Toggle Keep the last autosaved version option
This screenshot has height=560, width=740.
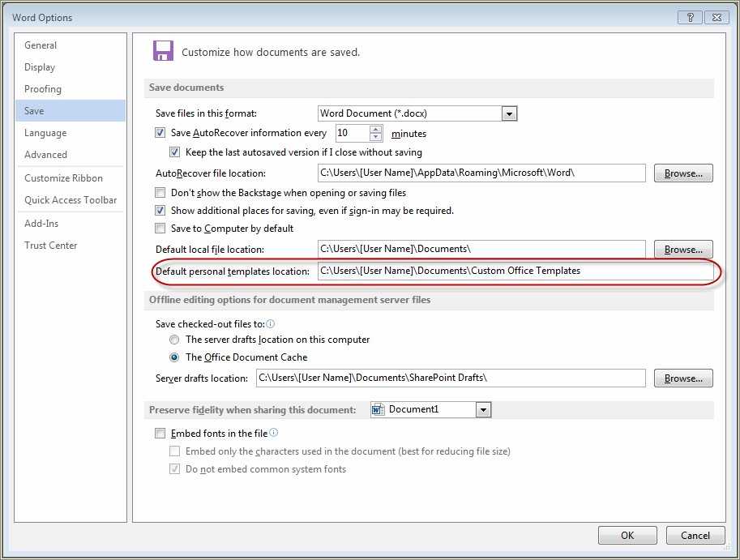pyautogui.click(x=175, y=152)
